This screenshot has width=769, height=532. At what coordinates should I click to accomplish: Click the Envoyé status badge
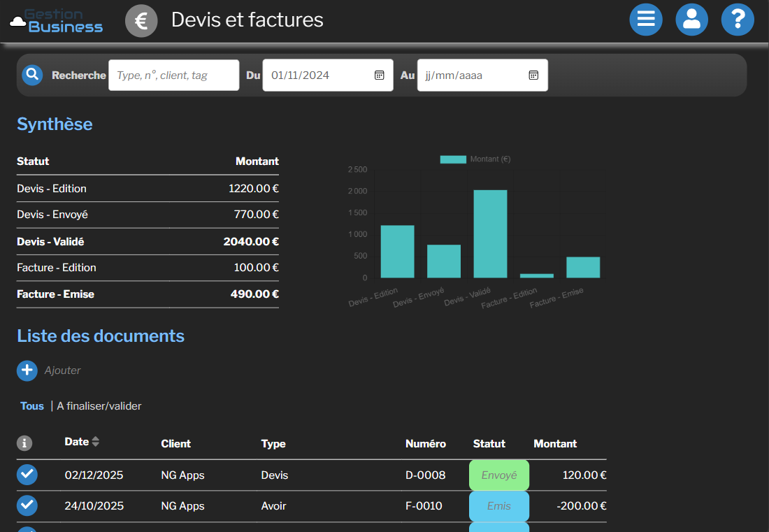click(498, 475)
